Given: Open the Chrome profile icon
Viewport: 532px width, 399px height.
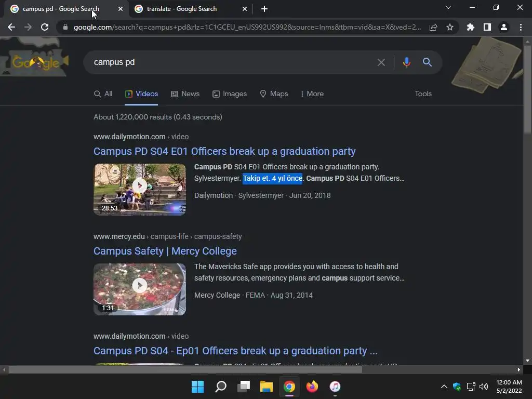Looking at the screenshot, I should [504, 27].
